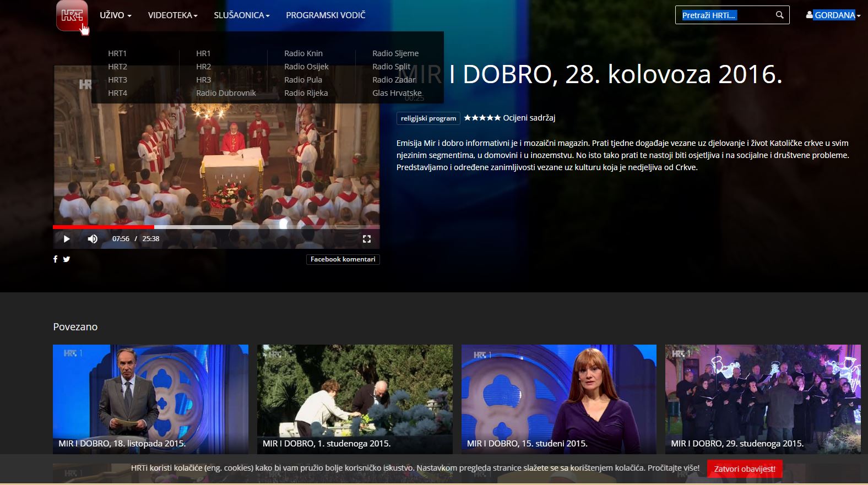Select HRT3 live channel

117,80
